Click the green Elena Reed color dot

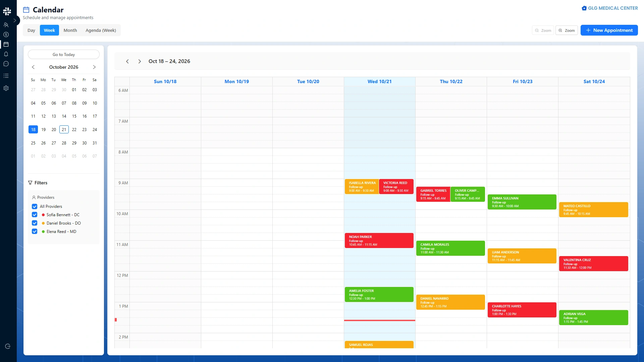tap(43, 232)
